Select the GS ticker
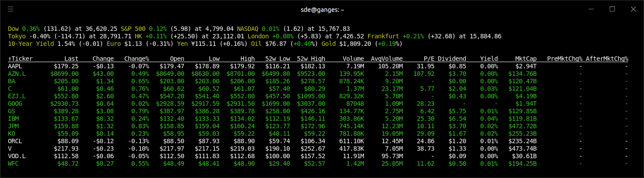This screenshot has height=178, width=644. [x=11, y=111]
